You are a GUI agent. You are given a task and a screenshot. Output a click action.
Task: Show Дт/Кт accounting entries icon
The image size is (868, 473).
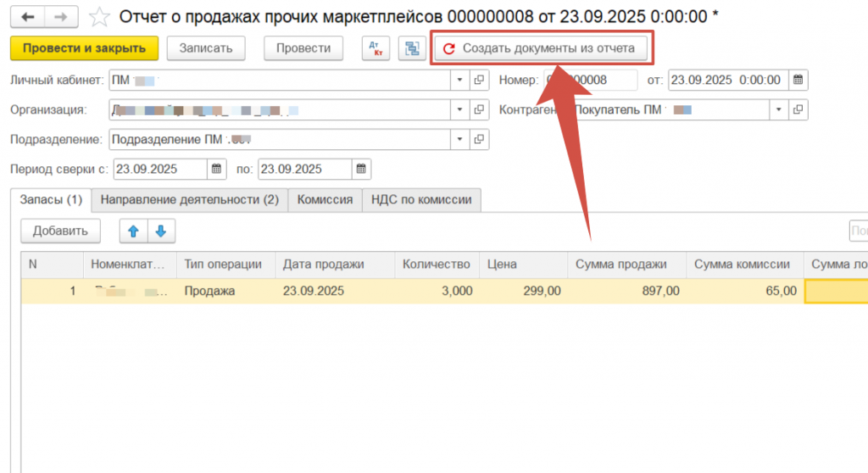point(376,48)
